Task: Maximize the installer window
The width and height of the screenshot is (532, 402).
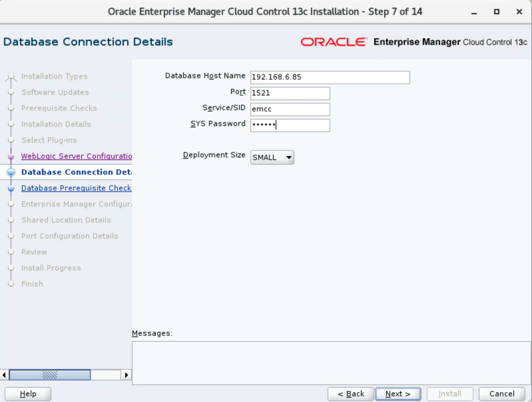Action: (496, 12)
